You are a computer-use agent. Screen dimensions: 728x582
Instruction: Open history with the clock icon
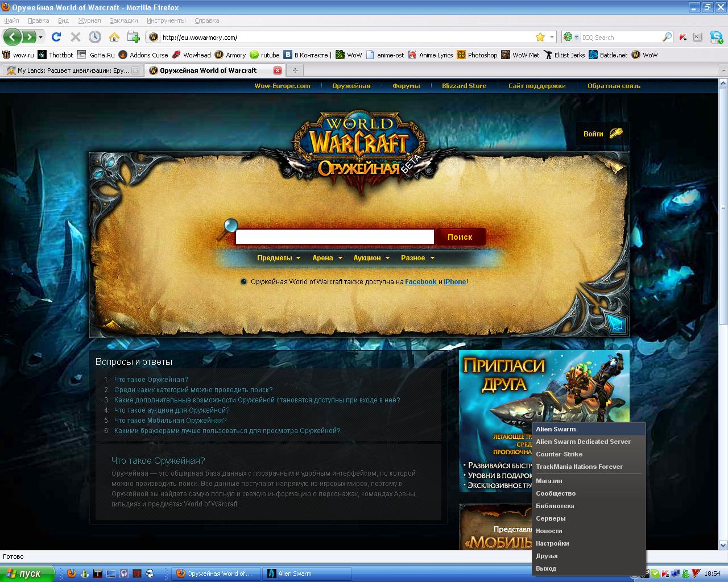coord(95,37)
